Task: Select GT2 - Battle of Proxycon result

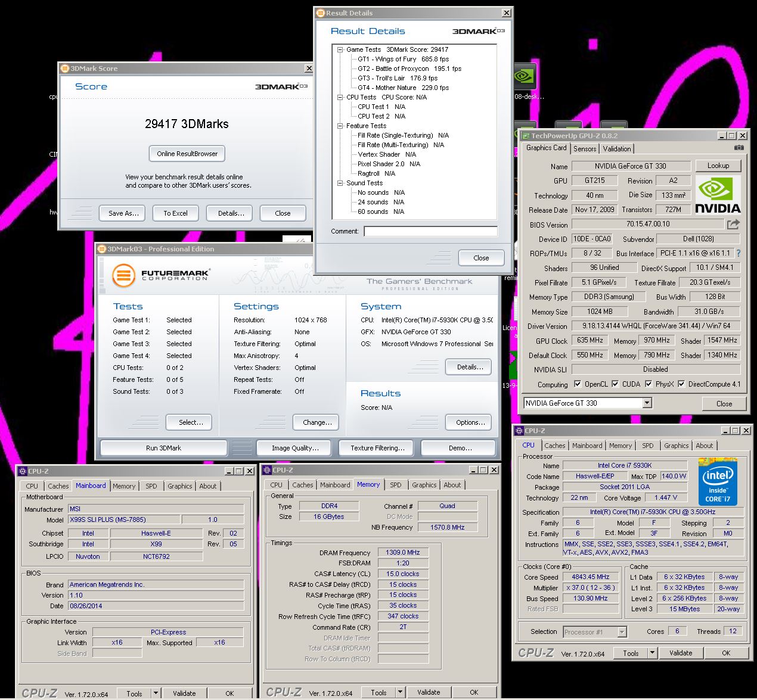Action: 409,69
